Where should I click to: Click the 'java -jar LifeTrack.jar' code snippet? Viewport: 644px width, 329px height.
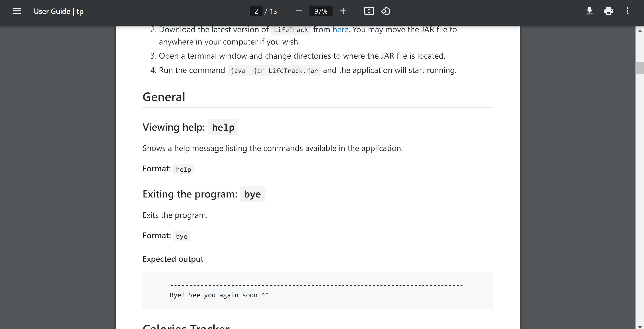pos(274,71)
